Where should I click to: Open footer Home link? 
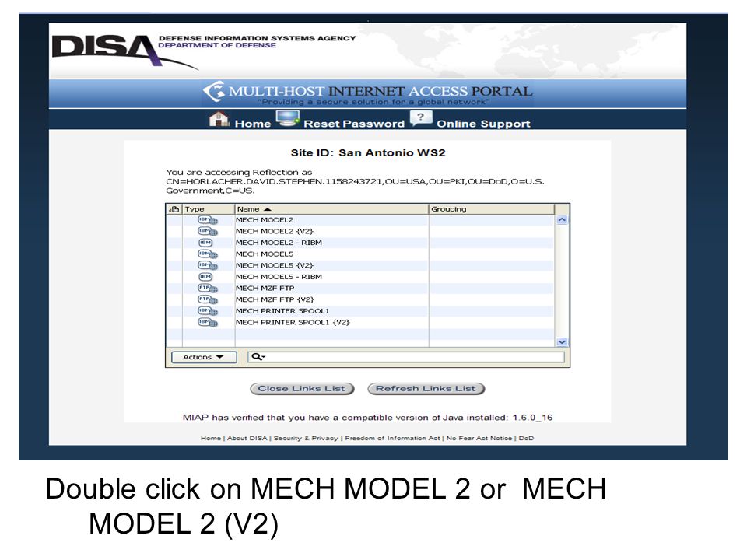[x=211, y=438]
